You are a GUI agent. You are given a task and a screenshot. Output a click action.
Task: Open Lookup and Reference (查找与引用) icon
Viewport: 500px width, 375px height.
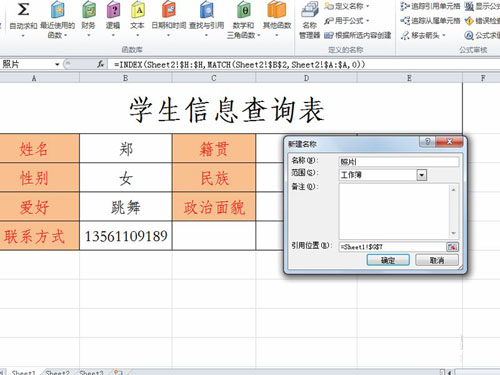pos(207,9)
